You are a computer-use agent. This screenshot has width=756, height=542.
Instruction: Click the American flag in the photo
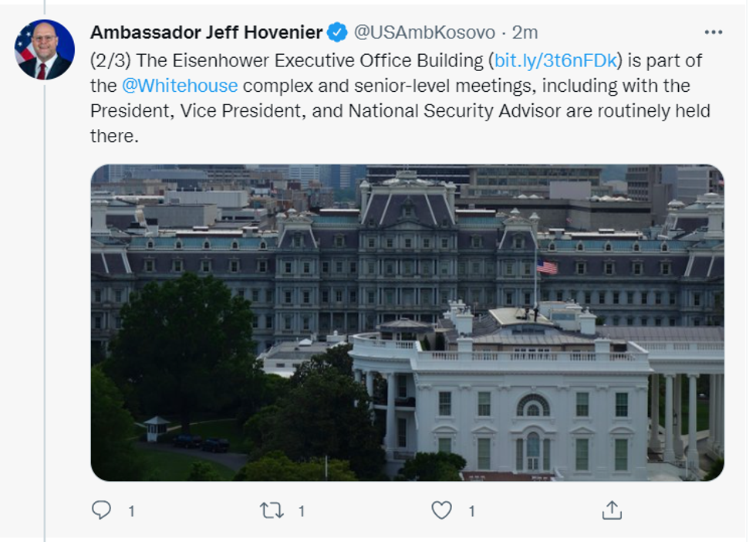click(547, 267)
